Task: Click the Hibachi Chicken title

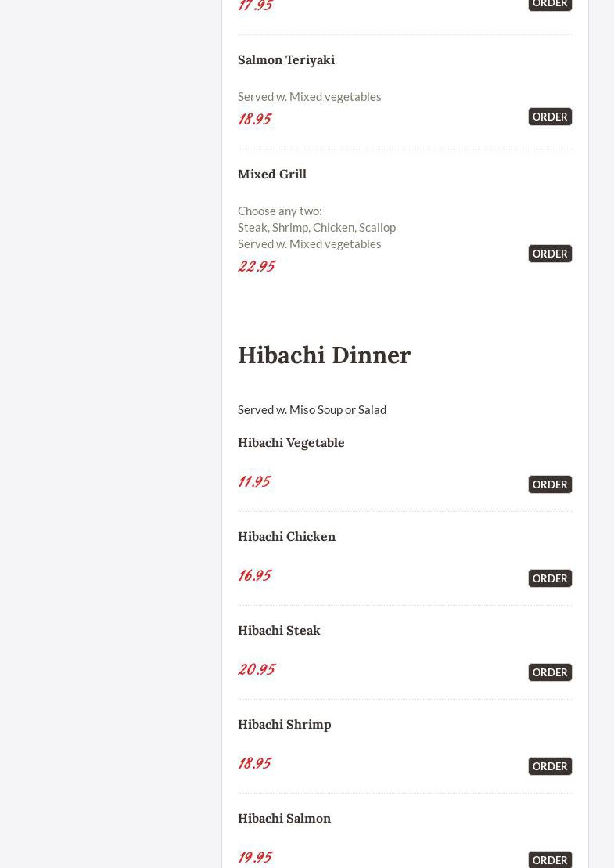Action: coord(286,536)
